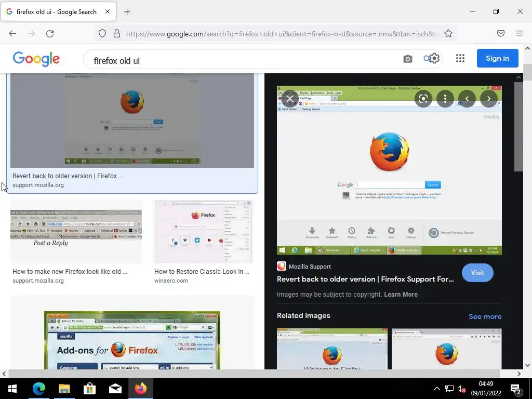
Task: Open the Google apps grid
Action: (x=460, y=58)
